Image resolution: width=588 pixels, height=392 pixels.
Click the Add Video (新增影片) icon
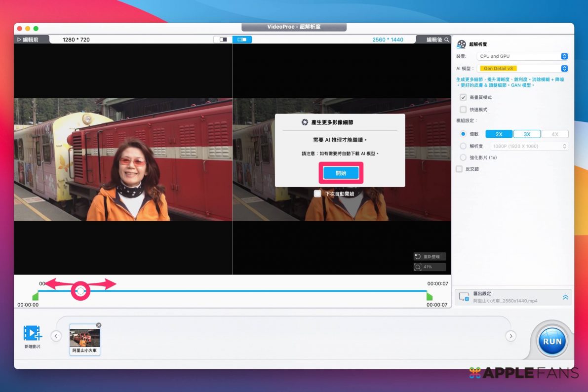[32, 333]
